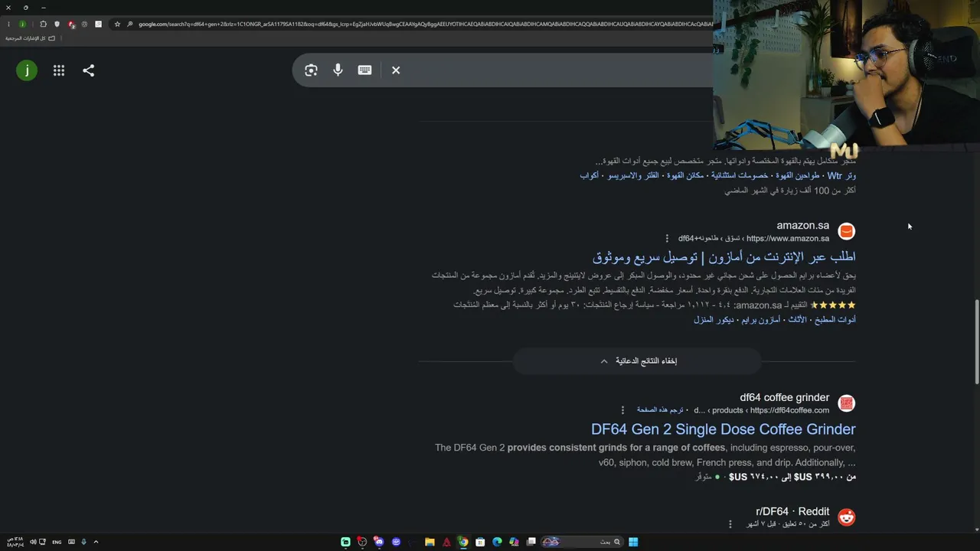The image size is (980, 551).
Task: Open the 'أمازون برايم' Amazon sitelink
Action: pos(759,320)
